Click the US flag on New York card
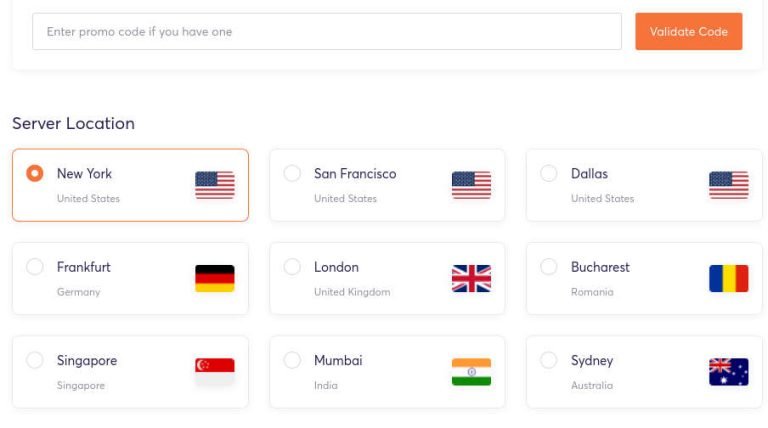Screen dimensions: 768x428 point(215,185)
